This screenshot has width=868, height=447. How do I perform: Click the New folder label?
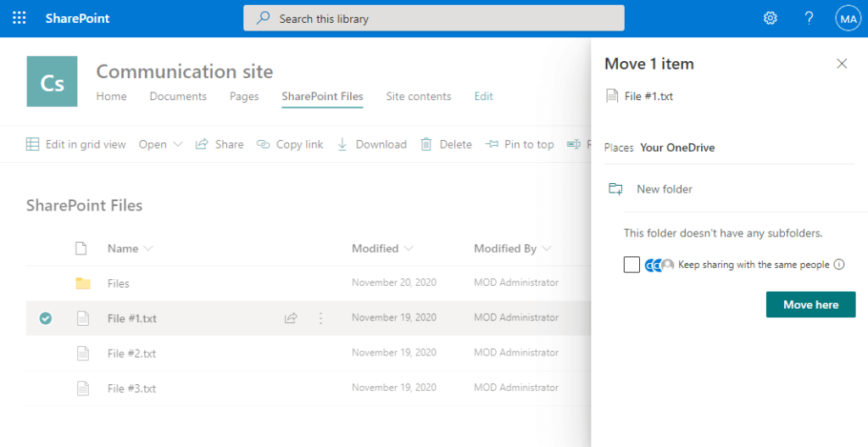click(x=665, y=189)
